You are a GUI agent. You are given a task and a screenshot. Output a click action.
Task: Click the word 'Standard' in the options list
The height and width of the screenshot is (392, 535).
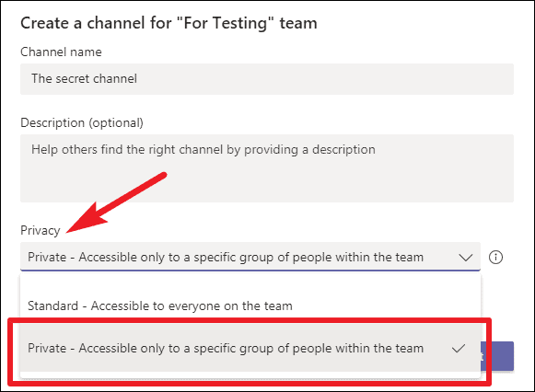(x=52, y=306)
